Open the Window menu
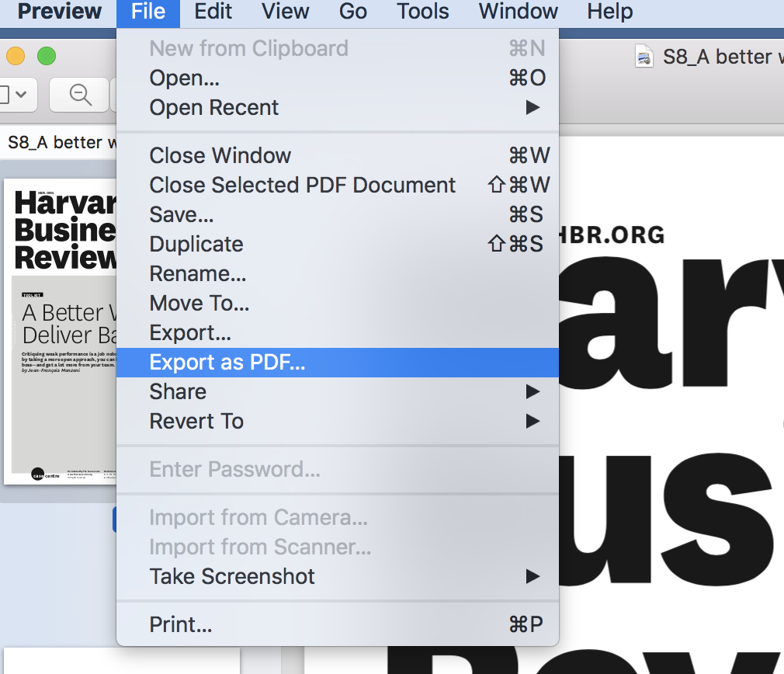Viewport: 784px width, 674px height. 518,12
